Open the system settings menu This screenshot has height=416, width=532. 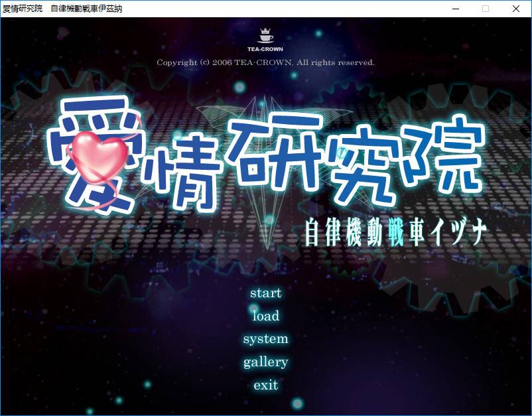tap(265, 339)
